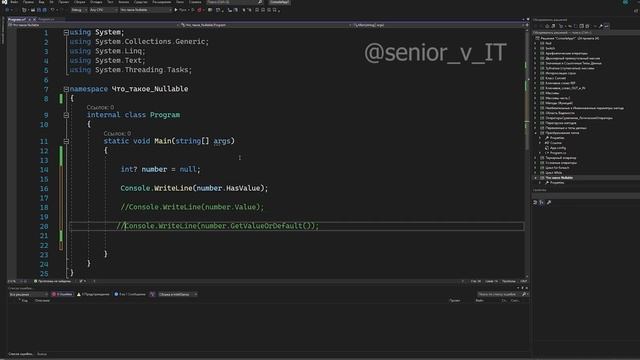The height and width of the screenshot is (360, 640).
Task: Click the Home icon in Solution Explorer toolbar
Action: pyautogui.click(x=547, y=26)
